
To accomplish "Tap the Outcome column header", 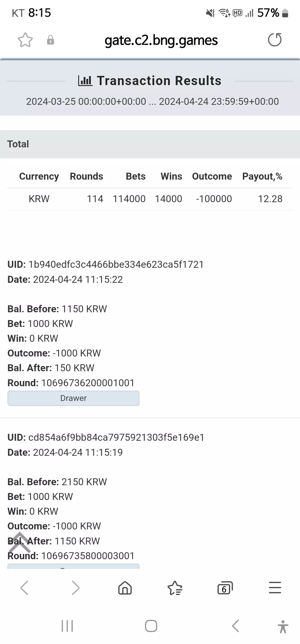I will click(x=212, y=176).
